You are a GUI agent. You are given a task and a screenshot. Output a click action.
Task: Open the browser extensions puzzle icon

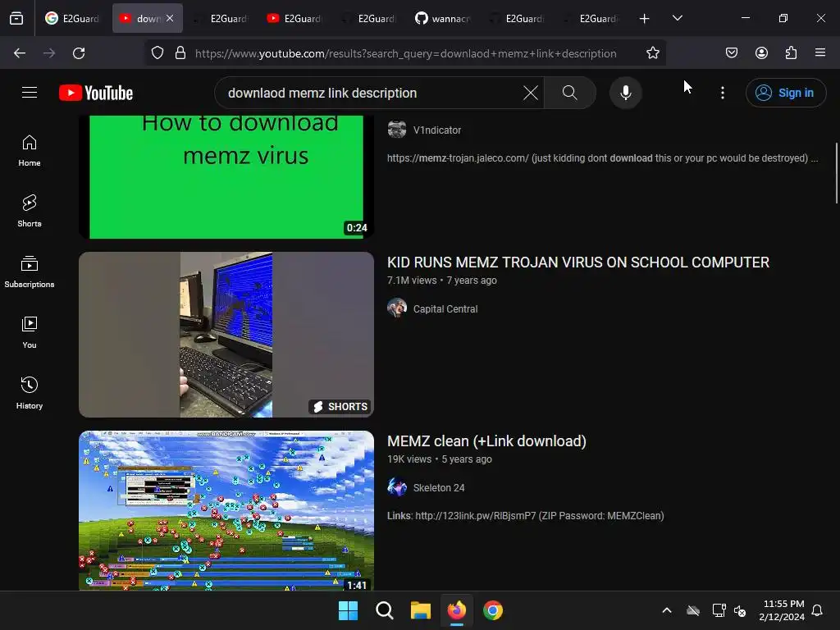tap(791, 53)
